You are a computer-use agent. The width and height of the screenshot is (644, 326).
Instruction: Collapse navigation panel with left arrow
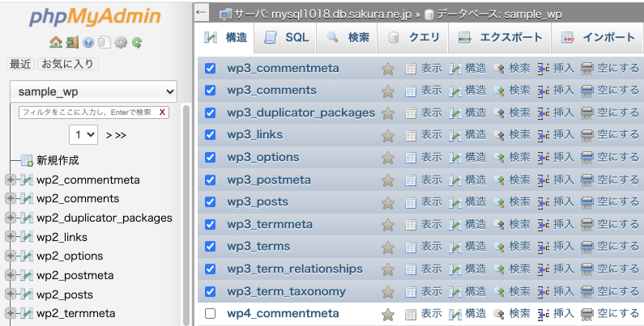(201, 12)
